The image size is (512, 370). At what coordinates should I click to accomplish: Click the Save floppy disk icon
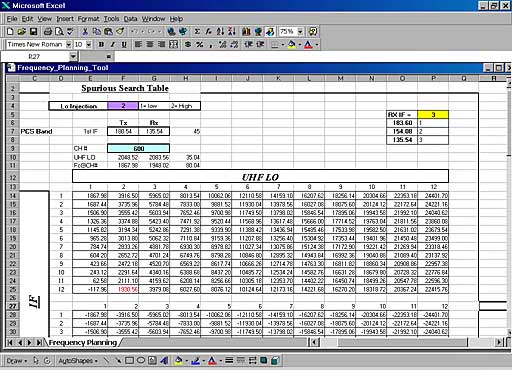[33, 32]
